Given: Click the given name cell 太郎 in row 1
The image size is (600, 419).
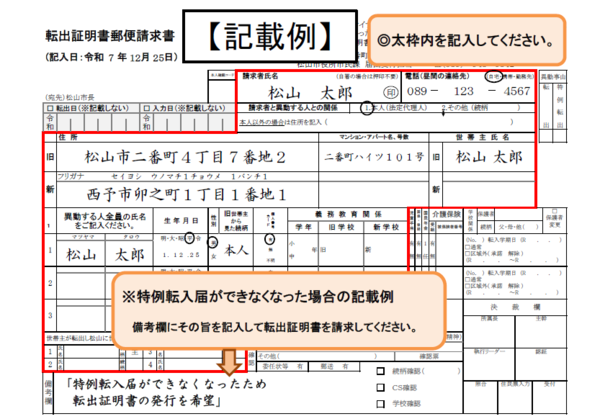Looking at the screenshot, I should [129, 254].
